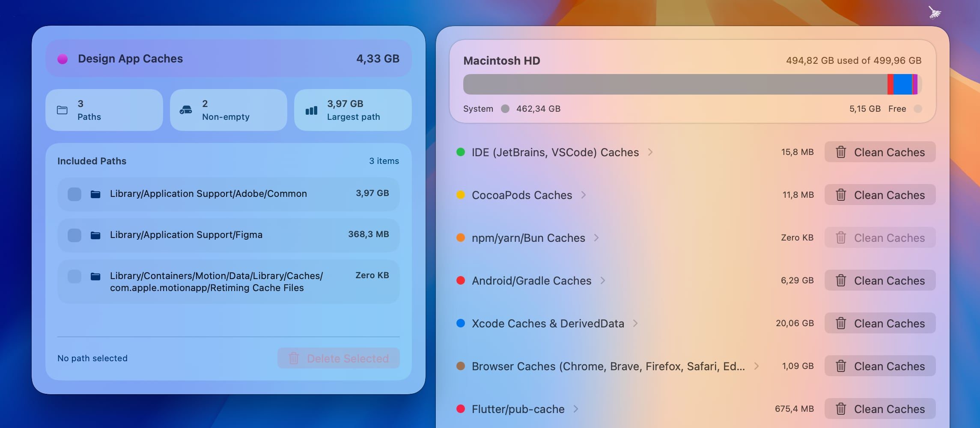Expand IDE (JetBrains, VSCode) Caches chevron
This screenshot has height=428, width=980.
pyautogui.click(x=650, y=152)
